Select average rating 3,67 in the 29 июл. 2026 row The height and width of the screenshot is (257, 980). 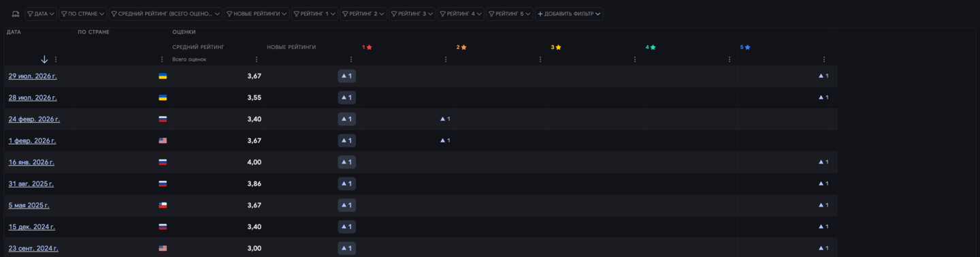tap(255, 76)
